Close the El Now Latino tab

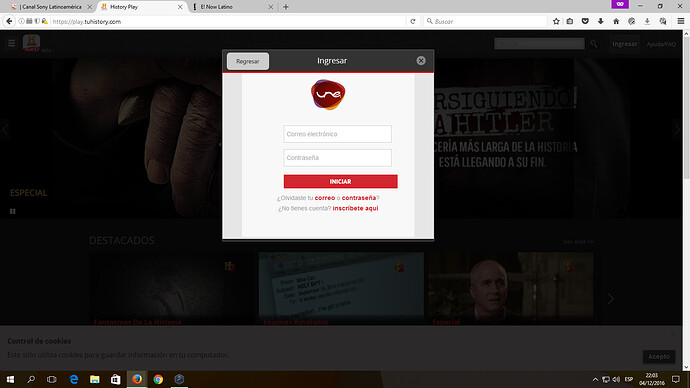pyautogui.click(x=271, y=7)
